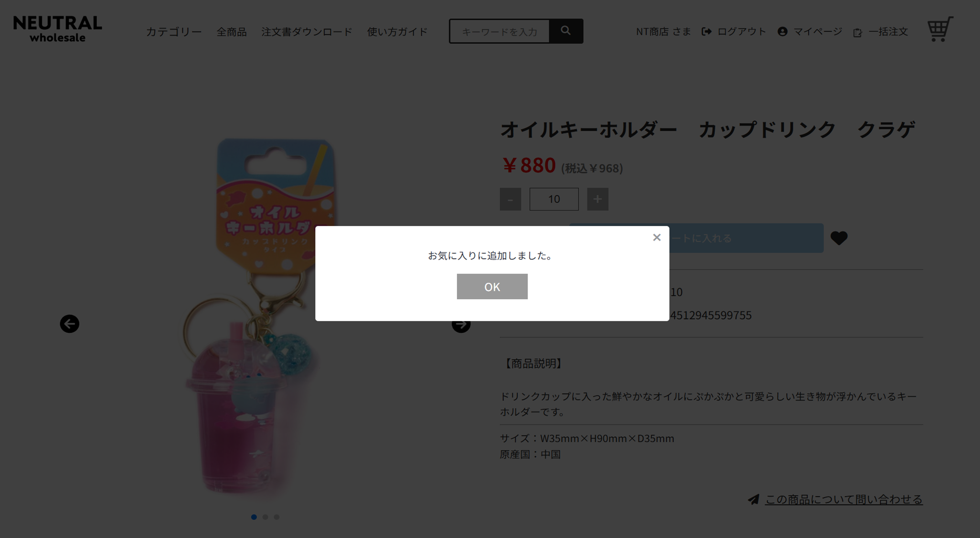Open the 使い方ガイド page
Screen dimensions: 980x538
(397, 32)
